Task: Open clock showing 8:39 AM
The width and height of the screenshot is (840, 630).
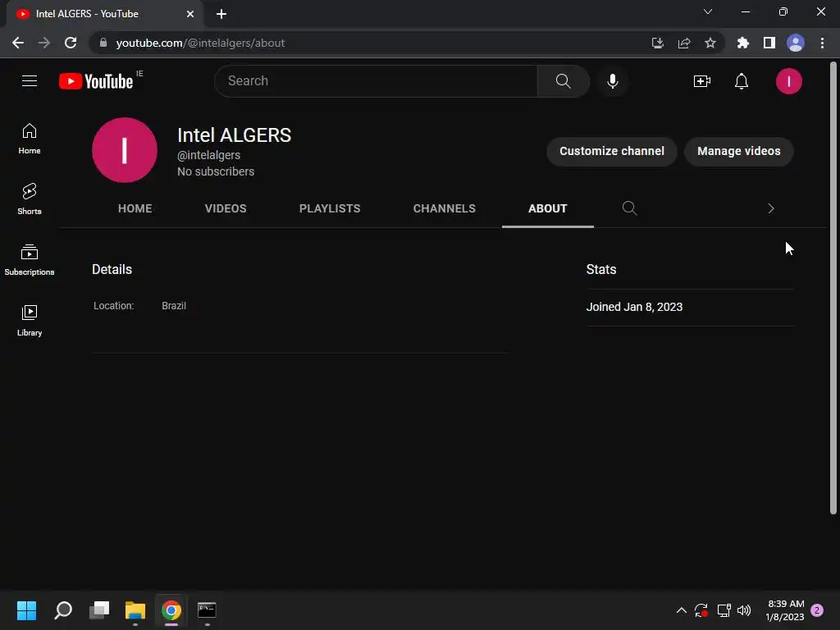Action: pos(785,610)
